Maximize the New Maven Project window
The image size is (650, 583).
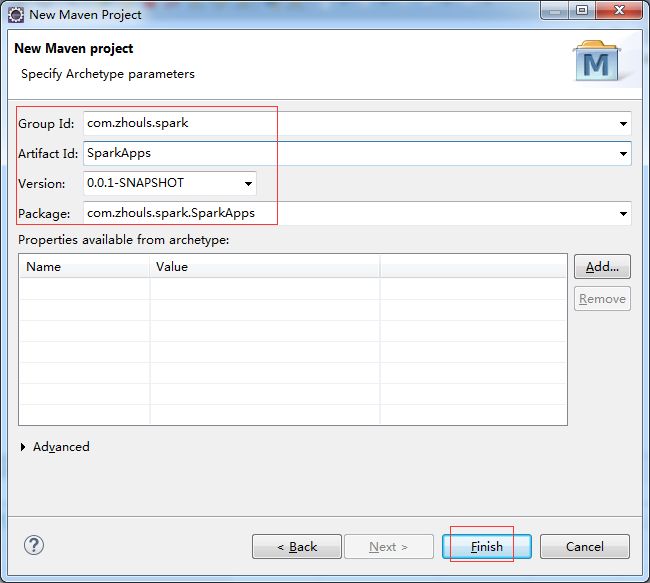582,10
